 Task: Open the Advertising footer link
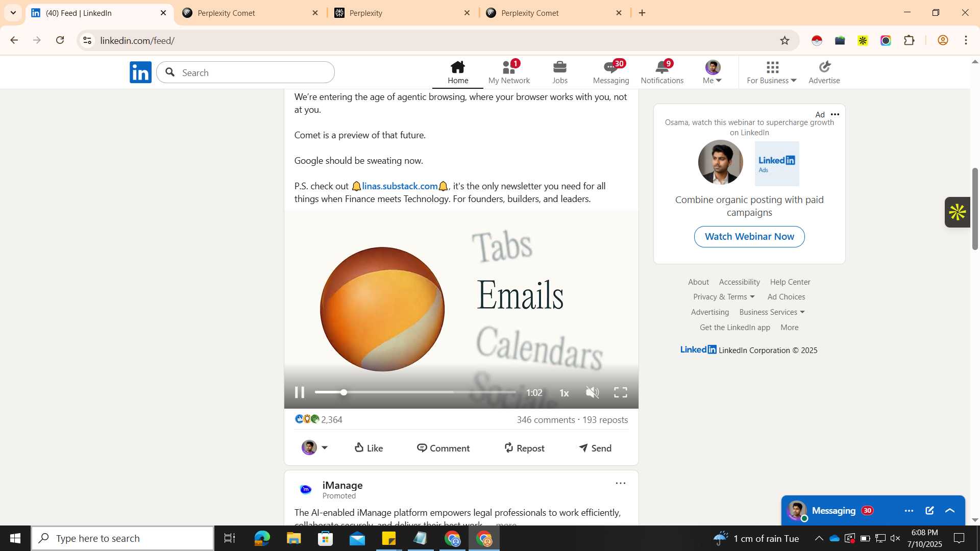[x=710, y=312]
